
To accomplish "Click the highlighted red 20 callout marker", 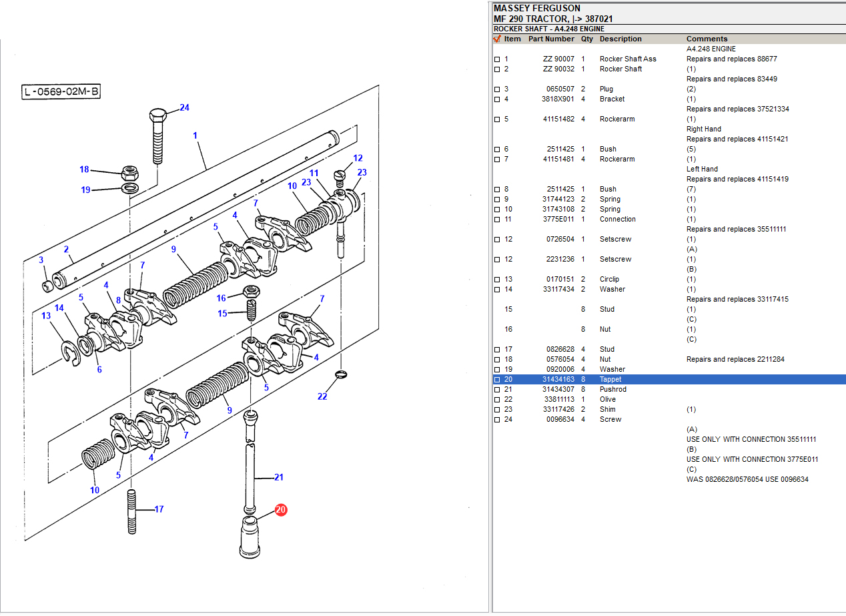I will pos(281,510).
